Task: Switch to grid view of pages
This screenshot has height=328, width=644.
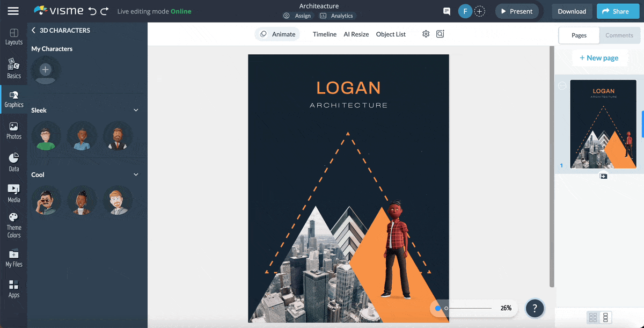Action: [x=593, y=317]
